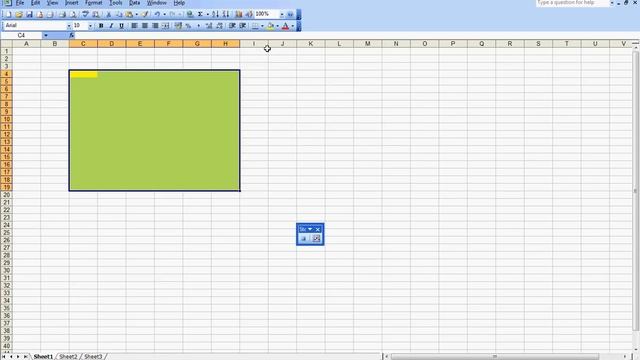Toggle bold formatting

[x=101, y=26]
